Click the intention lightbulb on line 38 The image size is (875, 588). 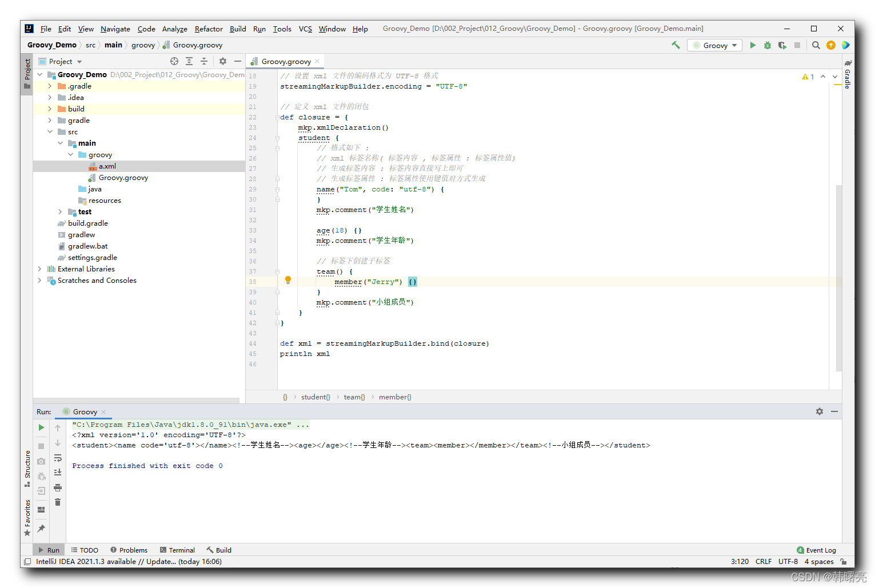coord(288,281)
